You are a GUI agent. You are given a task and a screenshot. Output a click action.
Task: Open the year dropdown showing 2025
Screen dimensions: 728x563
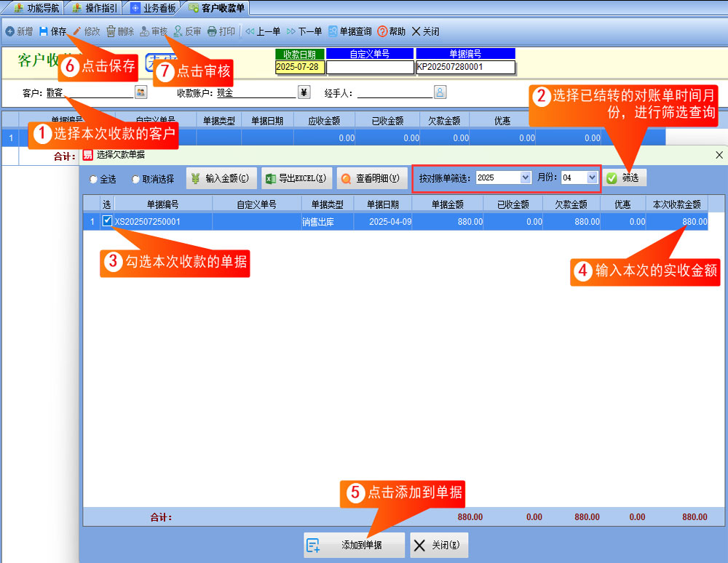pyautogui.click(x=526, y=177)
